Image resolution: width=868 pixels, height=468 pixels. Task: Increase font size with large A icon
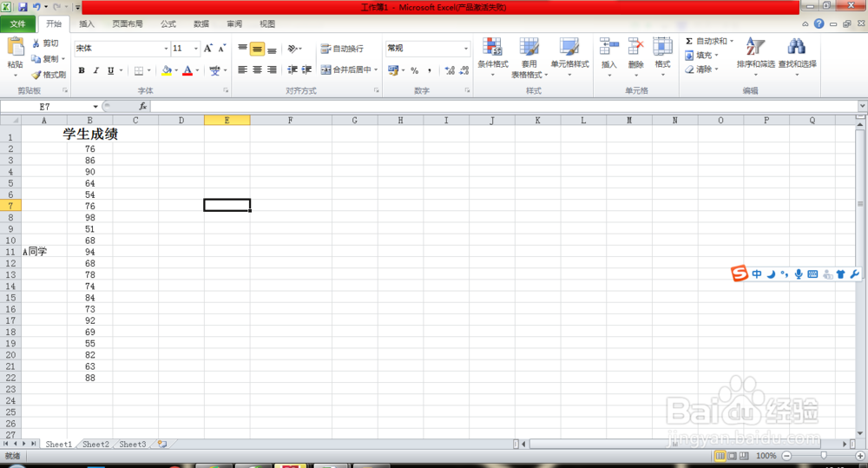pos(208,49)
